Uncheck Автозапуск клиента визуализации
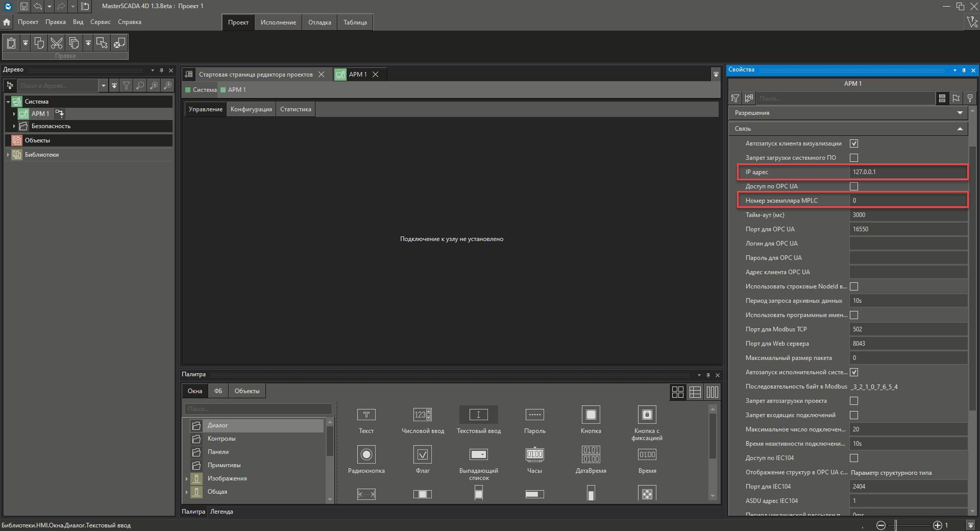This screenshot has width=980, height=531. coord(854,143)
